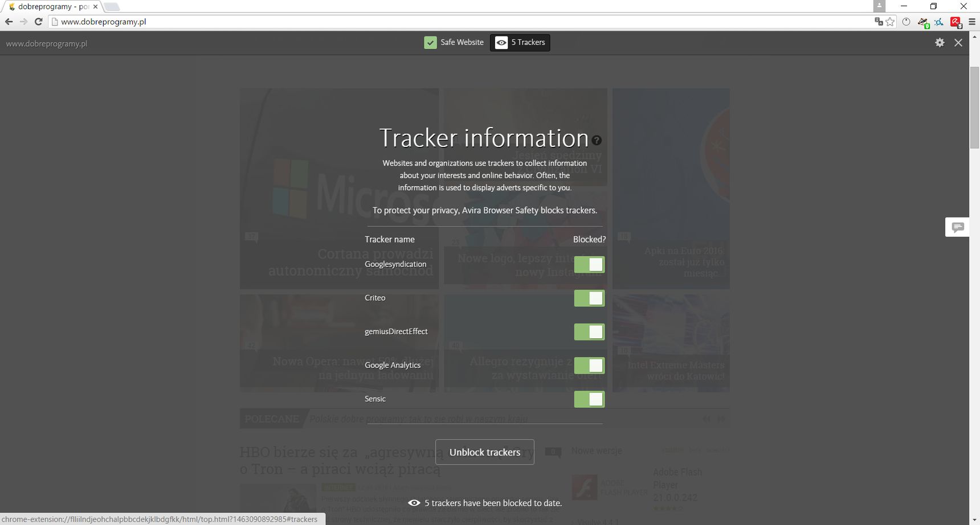Close the Avira Browser Safety overlay
This screenshot has height=525, width=980.
click(958, 43)
